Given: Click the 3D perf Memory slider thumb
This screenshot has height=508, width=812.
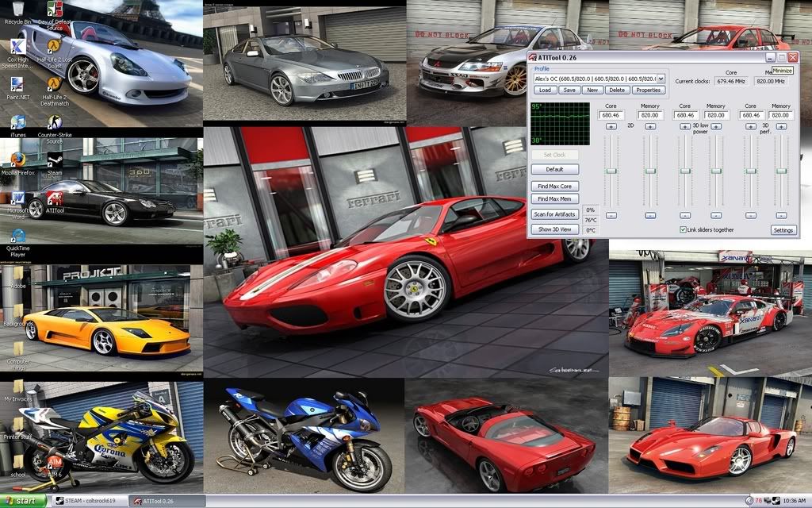Looking at the screenshot, I should coord(781,171).
